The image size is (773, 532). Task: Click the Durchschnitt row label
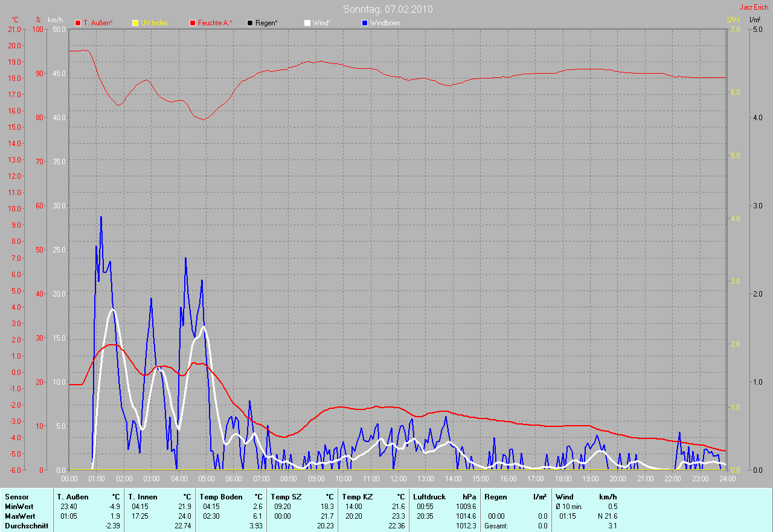27,526
